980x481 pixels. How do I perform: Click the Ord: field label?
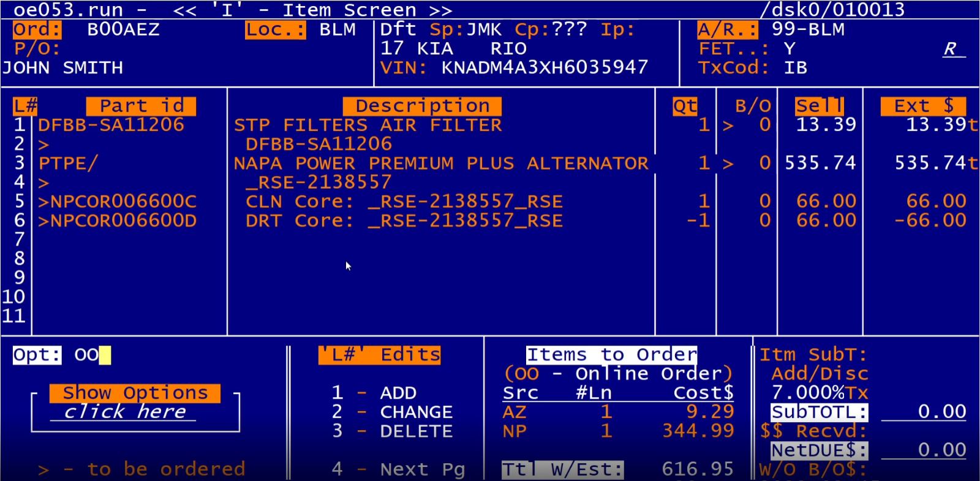pos(37,29)
